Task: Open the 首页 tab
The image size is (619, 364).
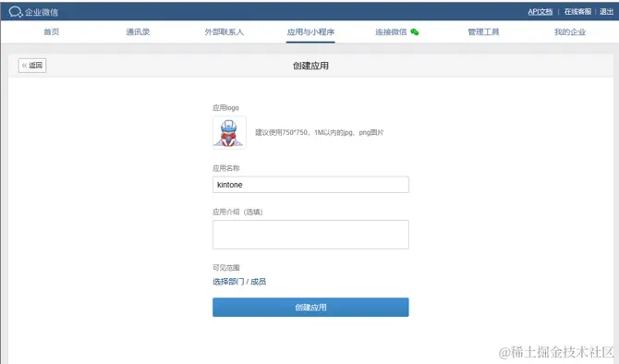Action: 52,32
